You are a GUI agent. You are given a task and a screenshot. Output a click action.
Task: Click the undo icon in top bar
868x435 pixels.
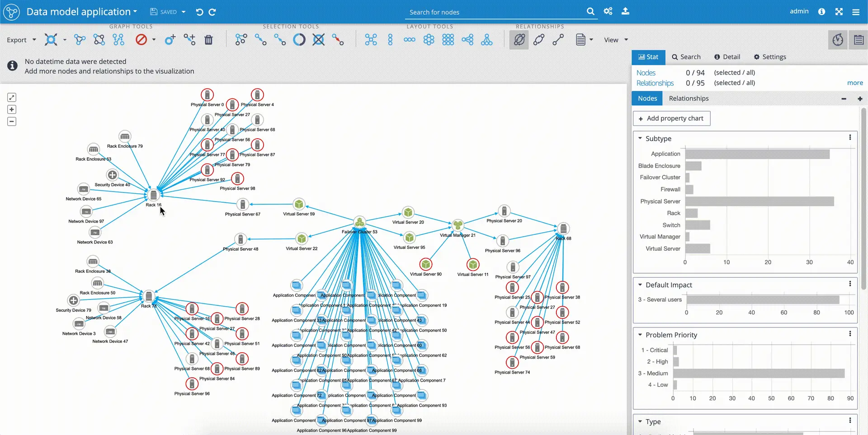tap(199, 12)
